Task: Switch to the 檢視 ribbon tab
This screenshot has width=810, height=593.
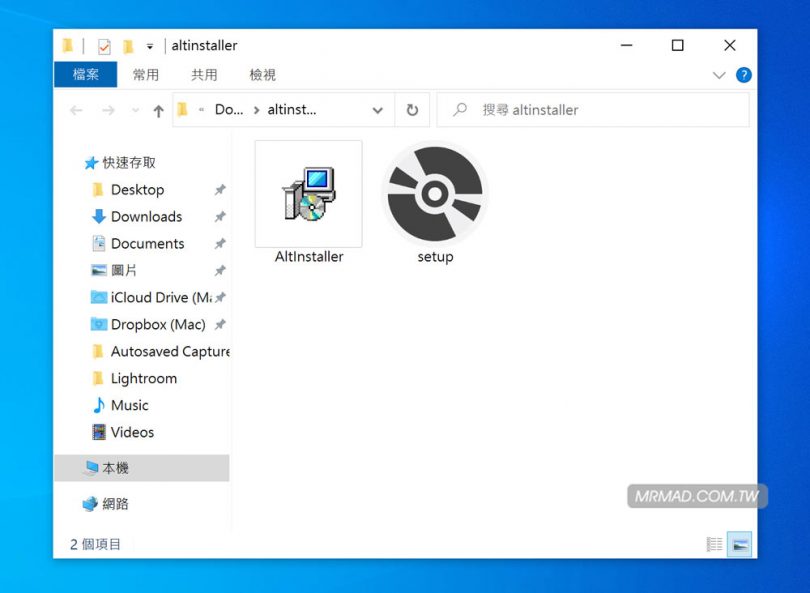Action: pyautogui.click(x=261, y=74)
